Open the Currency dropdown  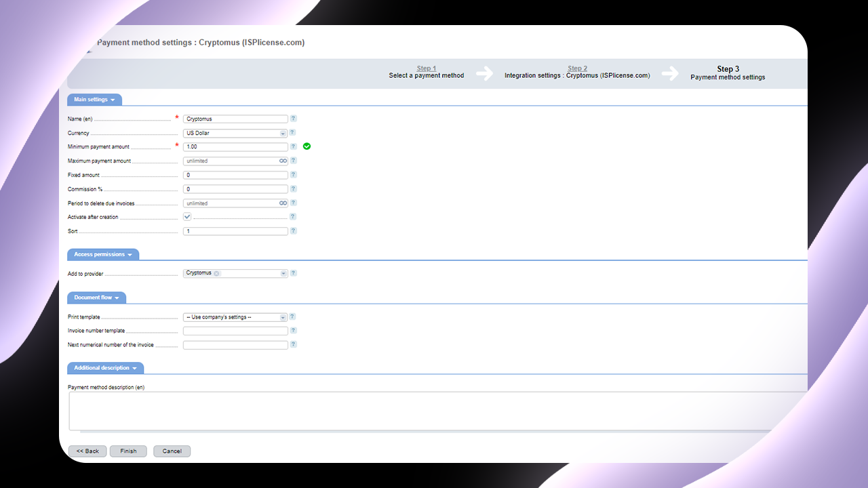235,133
